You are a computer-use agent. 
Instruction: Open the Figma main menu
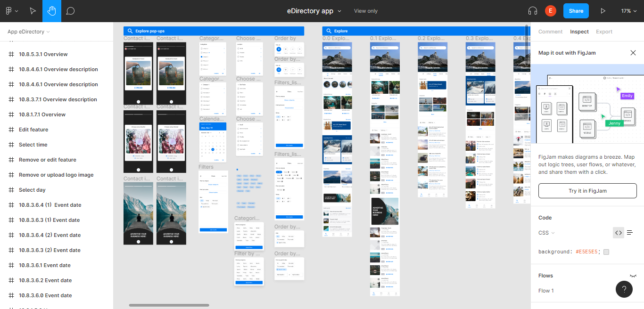tap(11, 11)
